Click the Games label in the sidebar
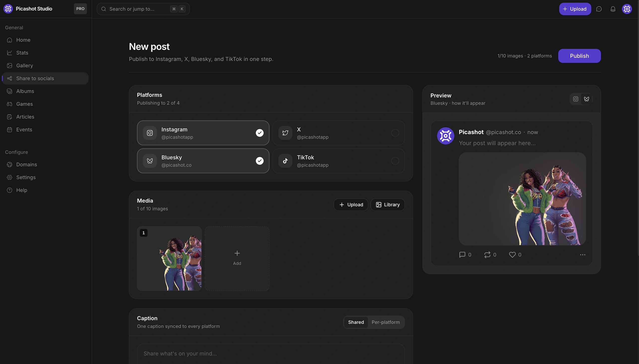The image size is (639, 364). point(24,104)
